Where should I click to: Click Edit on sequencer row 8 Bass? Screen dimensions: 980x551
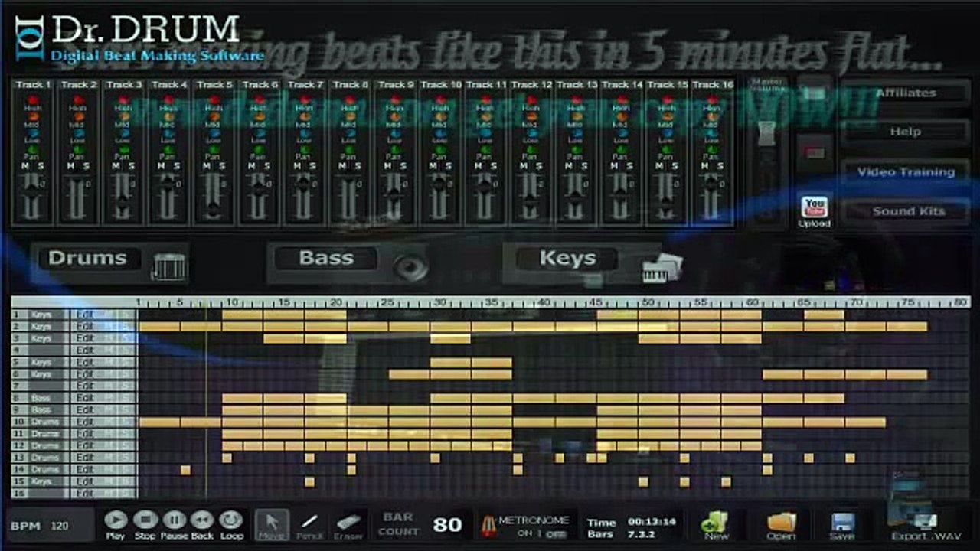tap(84, 398)
